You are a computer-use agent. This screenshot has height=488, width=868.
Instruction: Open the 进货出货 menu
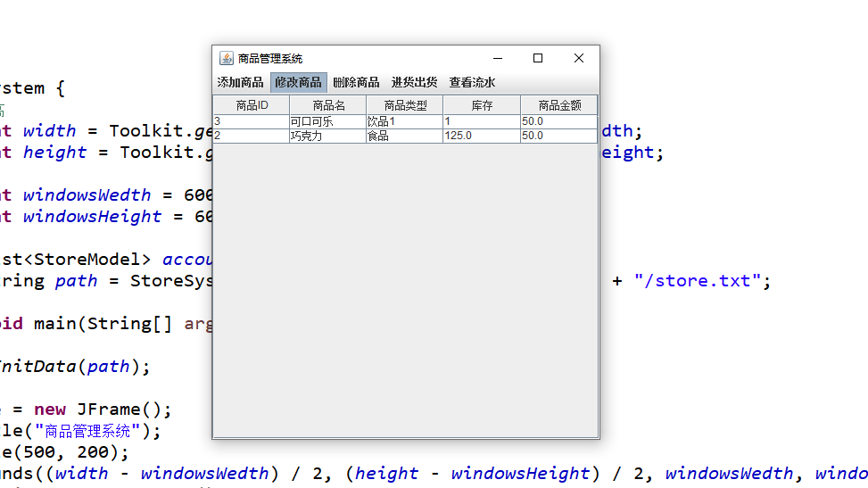414,83
